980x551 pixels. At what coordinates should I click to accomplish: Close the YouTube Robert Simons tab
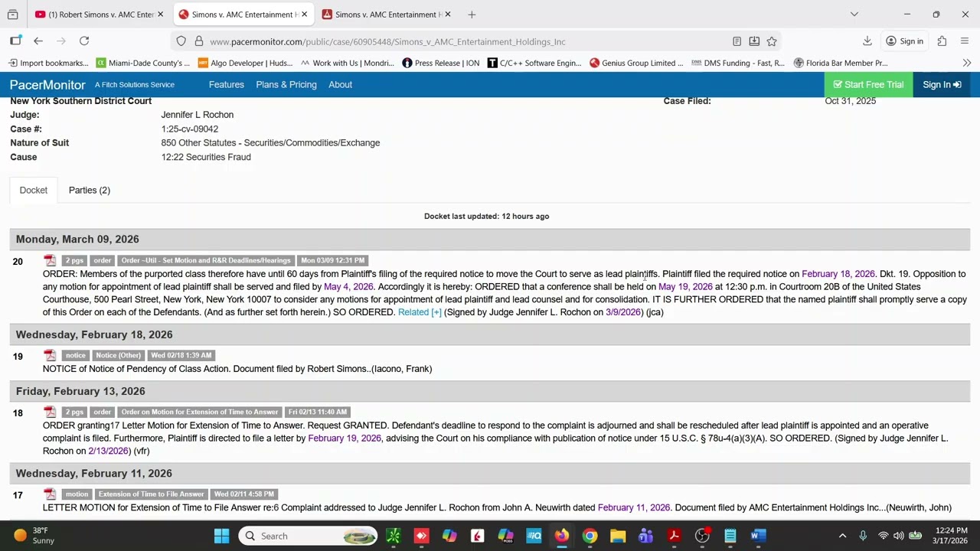click(x=160, y=15)
